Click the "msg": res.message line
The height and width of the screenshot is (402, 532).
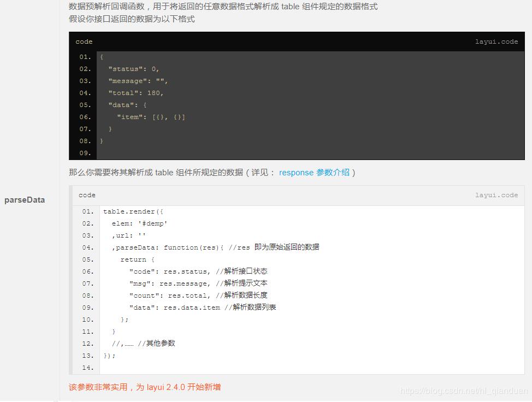point(198,283)
